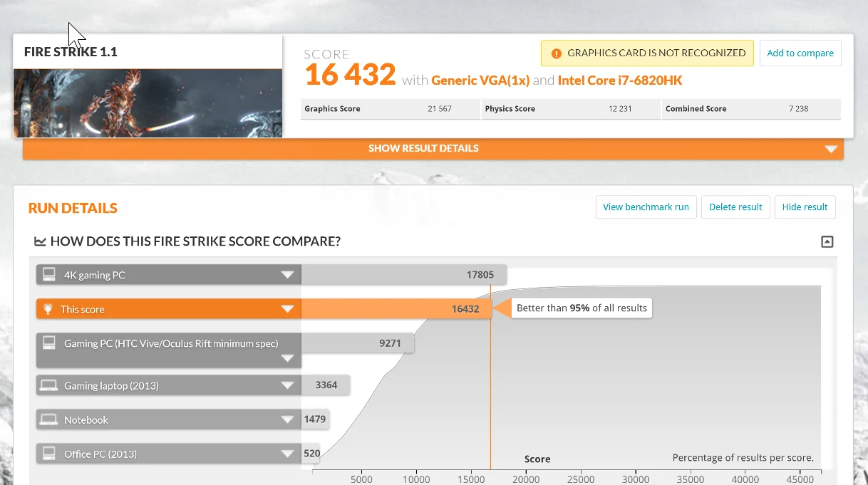
Task: Expand the 'This score' row dropdown
Action: [x=287, y=309]
